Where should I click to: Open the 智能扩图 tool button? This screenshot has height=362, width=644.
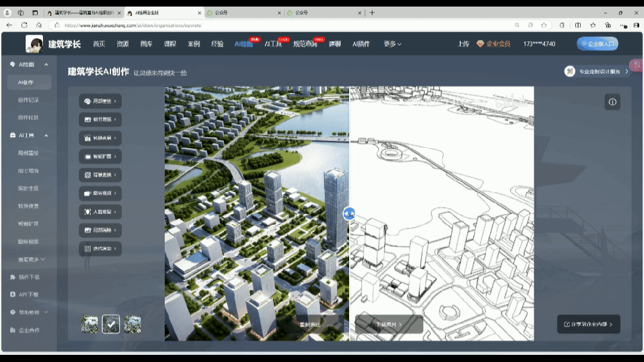100,156
